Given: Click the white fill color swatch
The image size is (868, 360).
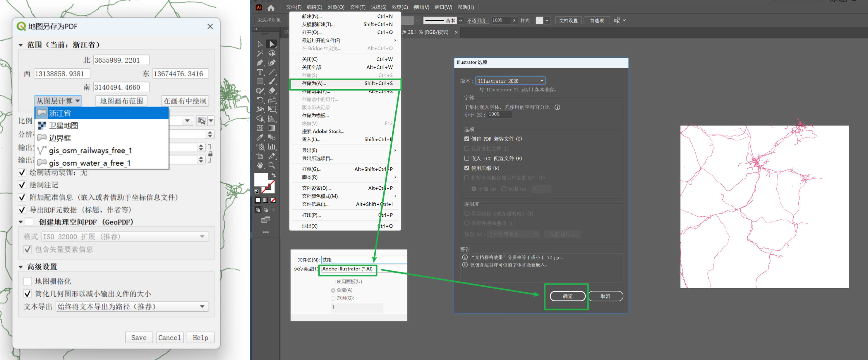Looking at the screenshot, I should (260, 179).
